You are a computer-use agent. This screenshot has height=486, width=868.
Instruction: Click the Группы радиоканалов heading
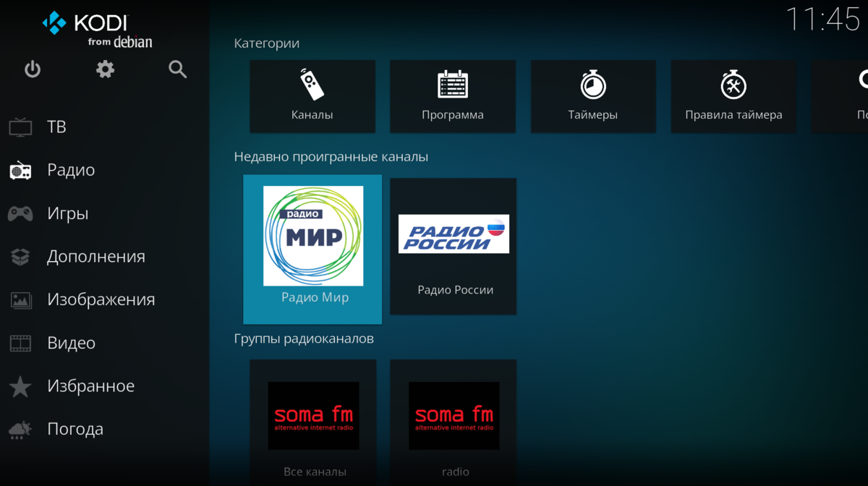pos(304,338)
